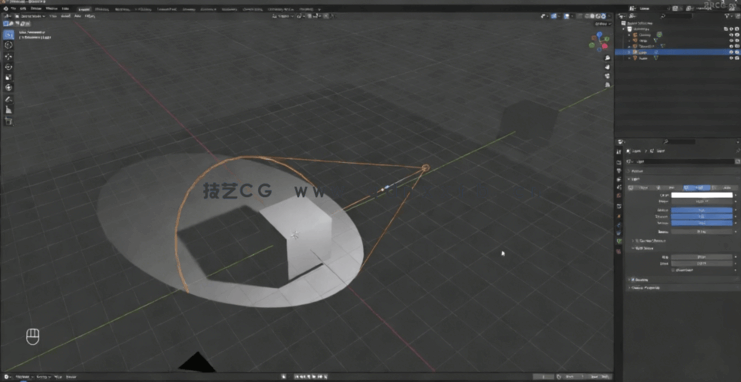Set light type to Sun
The height and width of the screenshot is (382, 741).
tap(670, 188)
